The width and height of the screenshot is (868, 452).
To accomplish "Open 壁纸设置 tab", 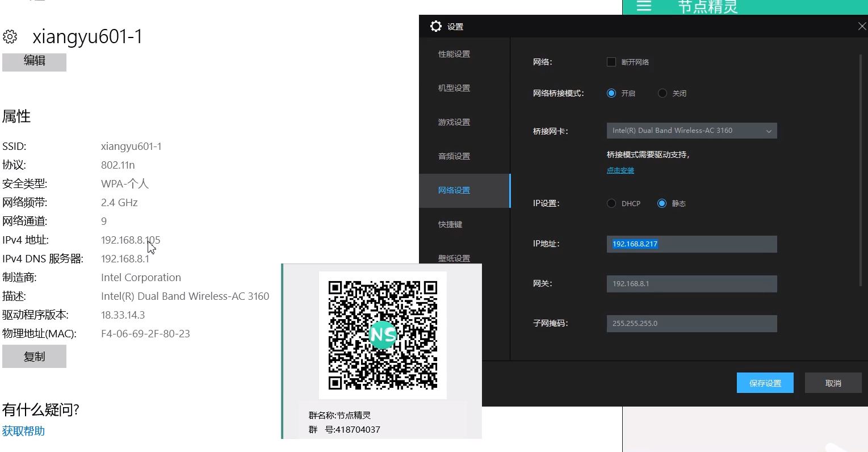I will point(454,258).
